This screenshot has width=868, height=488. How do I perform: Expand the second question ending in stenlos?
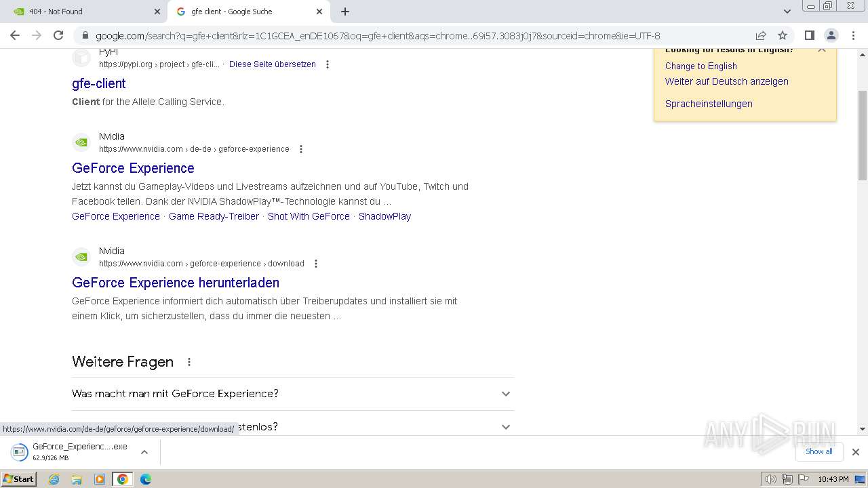292,426
